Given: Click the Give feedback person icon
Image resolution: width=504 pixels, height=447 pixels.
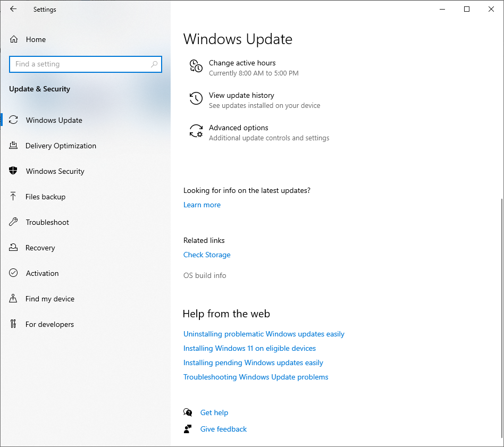Looking at the screenshot, I should pyautogui.click(x=188, y=429).
